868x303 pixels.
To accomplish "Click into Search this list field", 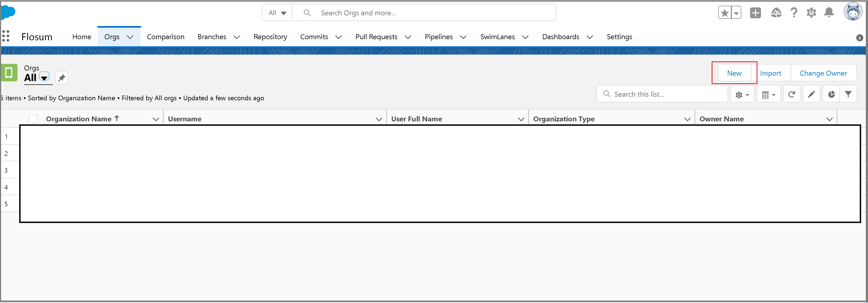I will [x=662, y=94].
